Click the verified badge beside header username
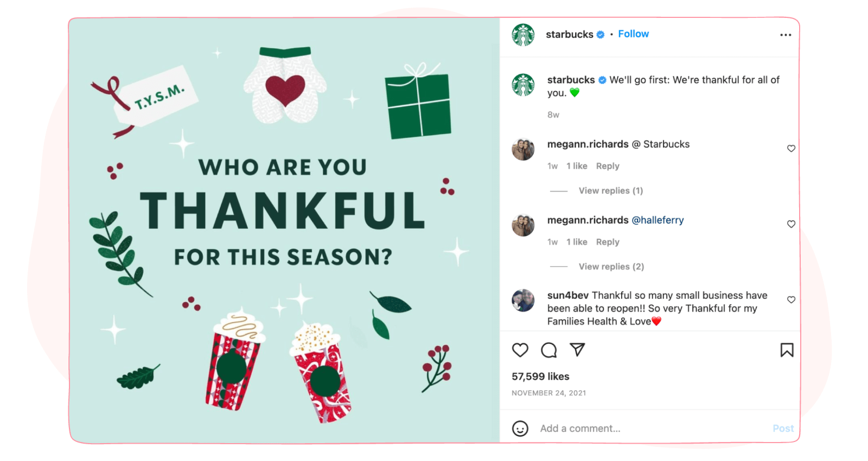This screenshot has height=461, width=868. click(601, 35)
